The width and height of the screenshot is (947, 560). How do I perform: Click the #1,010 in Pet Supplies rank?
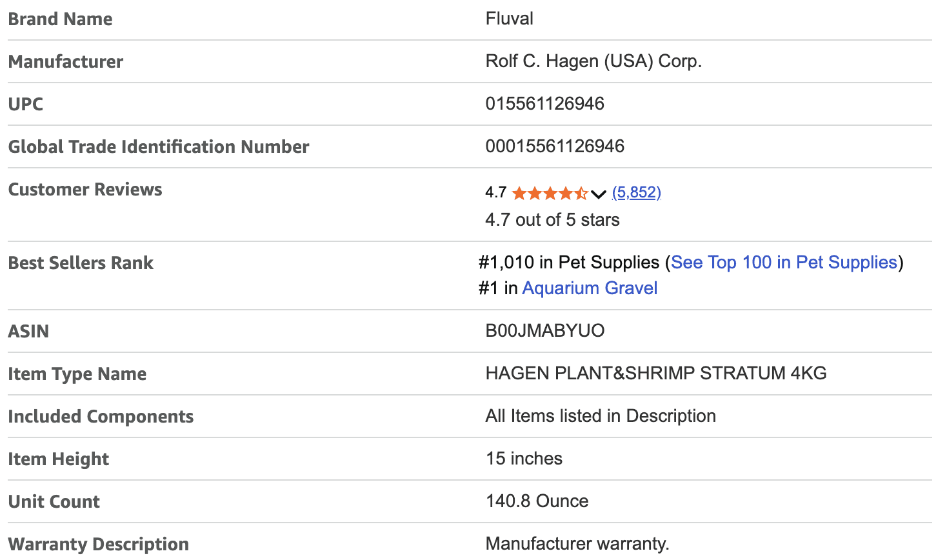point(569,263)
